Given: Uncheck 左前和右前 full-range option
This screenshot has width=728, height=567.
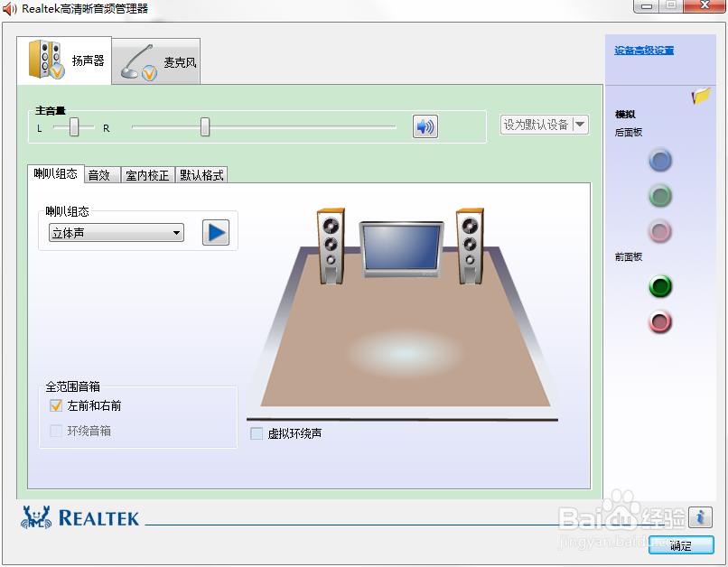Looking at the screenshot, I should (x=56, y=405).
